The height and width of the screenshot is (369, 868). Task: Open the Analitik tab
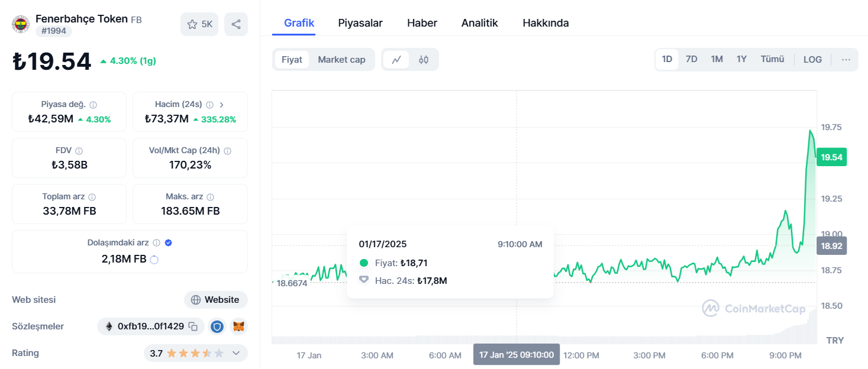(479, 23)
